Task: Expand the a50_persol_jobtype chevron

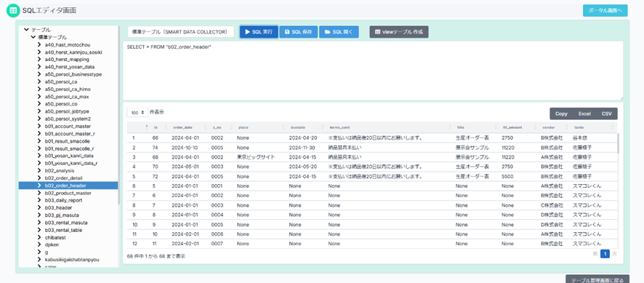Action: (40, 111)
